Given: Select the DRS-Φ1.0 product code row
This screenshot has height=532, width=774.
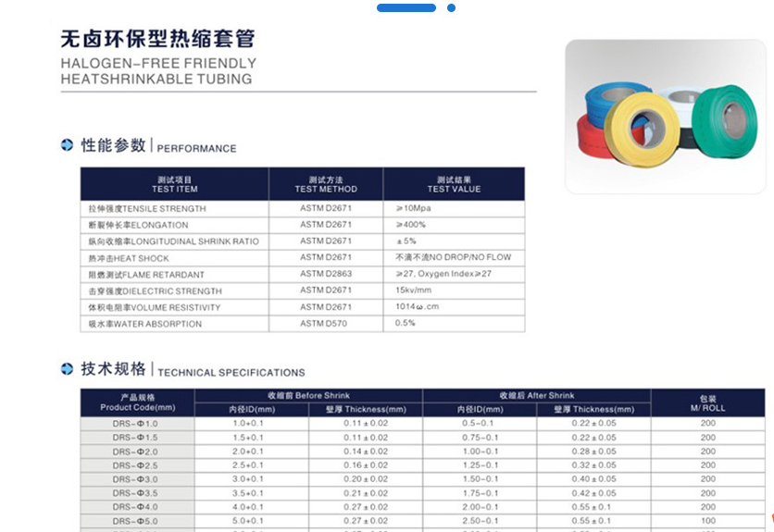Looking at the screenshot, I should (x=136, y=424).
